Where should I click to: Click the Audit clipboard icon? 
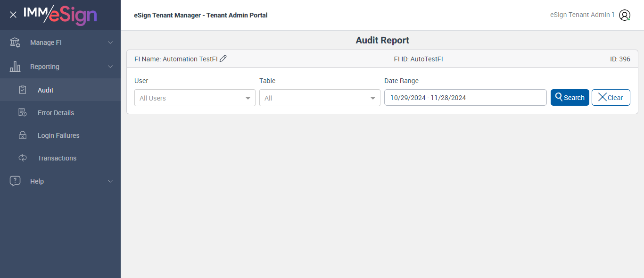point(23,90)
